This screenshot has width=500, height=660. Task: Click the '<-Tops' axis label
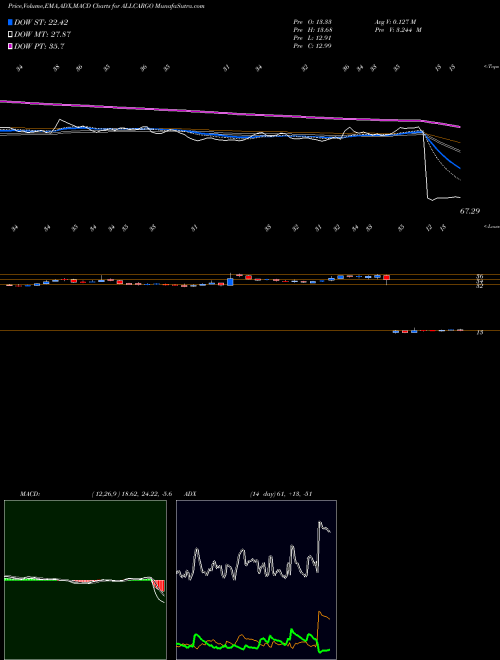491,67
